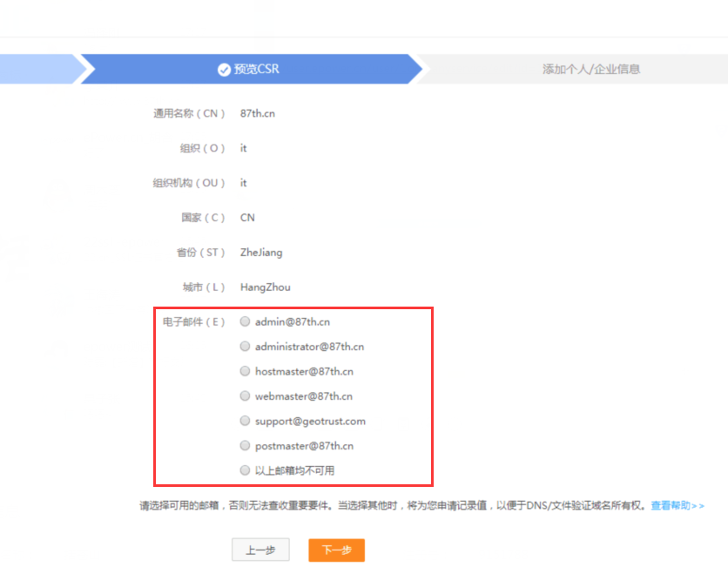Choose support@geotrust.com as contact email
This screenshot has height=574, width=728.
click(245, 420)
